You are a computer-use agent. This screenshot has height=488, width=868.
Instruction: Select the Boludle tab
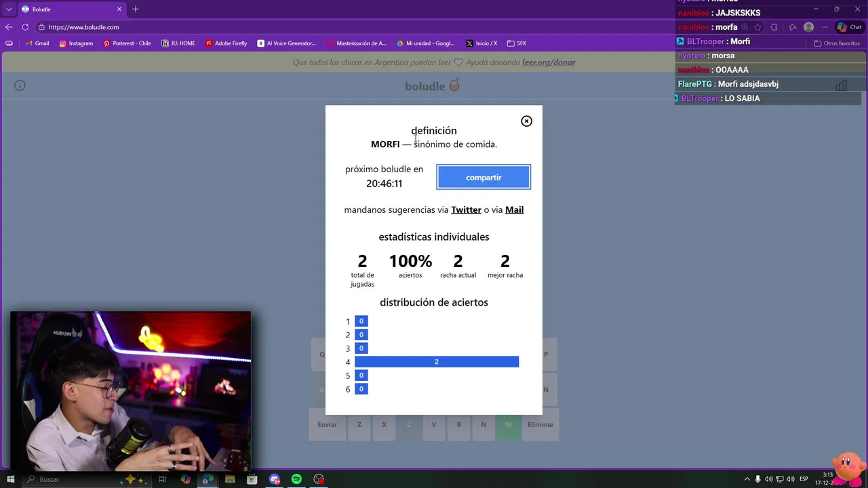click(71, 9)
